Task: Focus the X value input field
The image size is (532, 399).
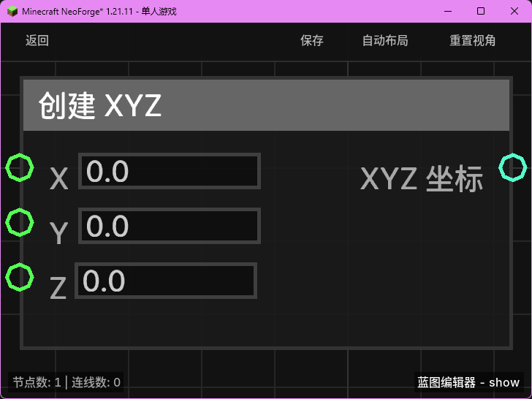Action: click(x=170, y=171)
